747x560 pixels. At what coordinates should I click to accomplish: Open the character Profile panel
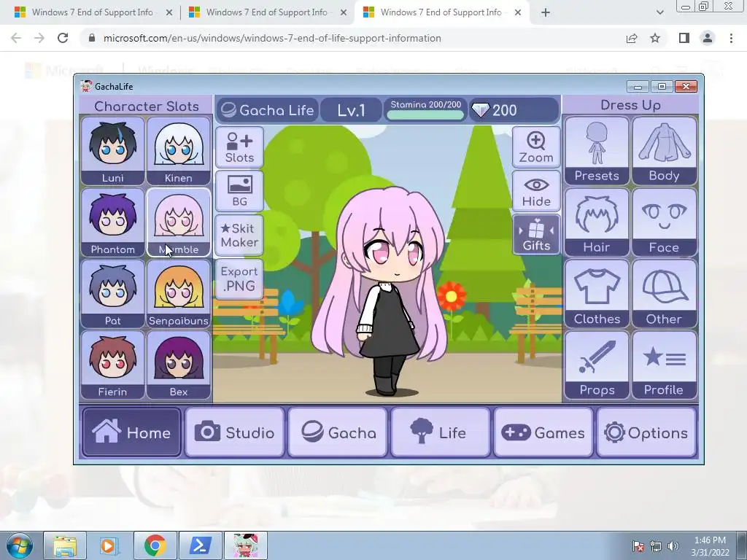pyautogui.click(x=664, y=365)
